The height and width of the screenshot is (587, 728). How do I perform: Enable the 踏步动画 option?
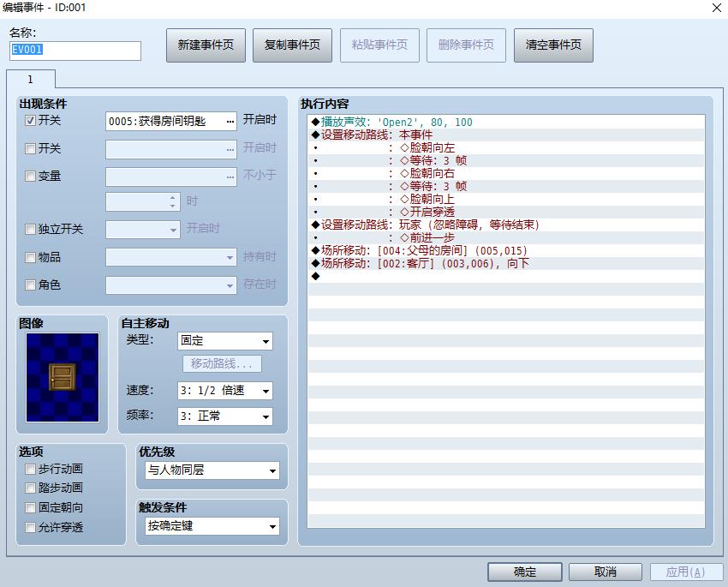tap(30, 488)
